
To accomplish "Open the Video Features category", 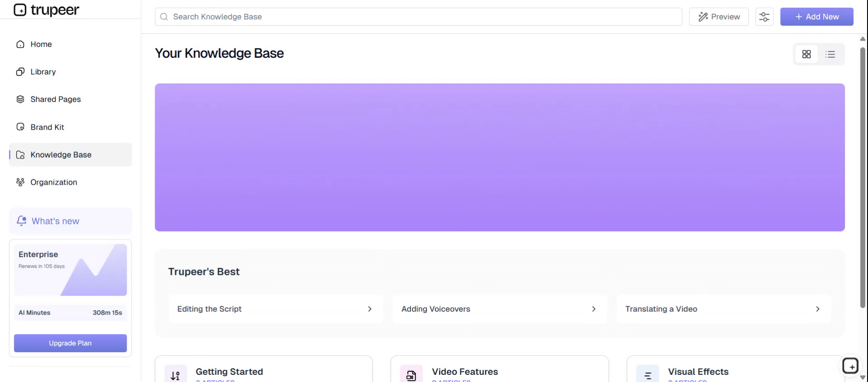I will pos(500,369).
